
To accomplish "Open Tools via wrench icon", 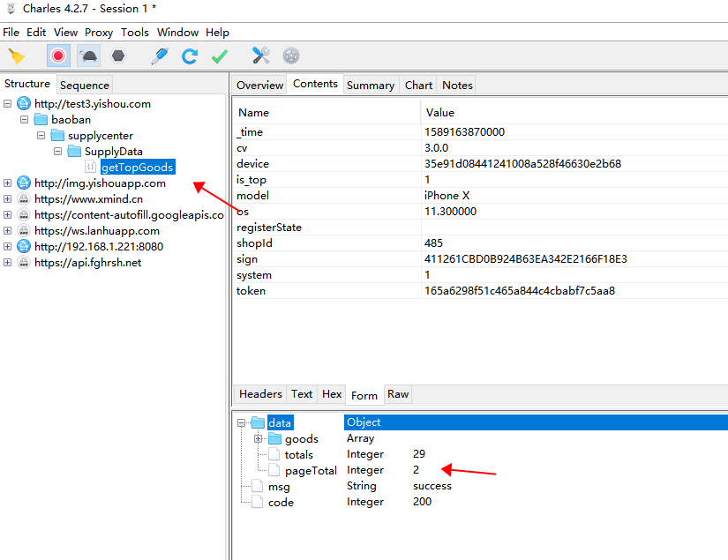I will 261,56.
